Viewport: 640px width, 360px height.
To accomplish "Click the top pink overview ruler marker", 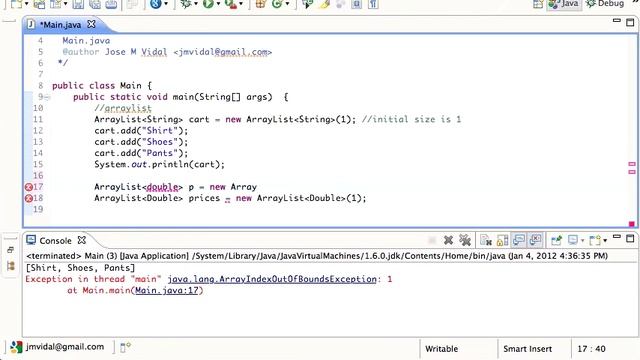I will click(x=632, y=164).
